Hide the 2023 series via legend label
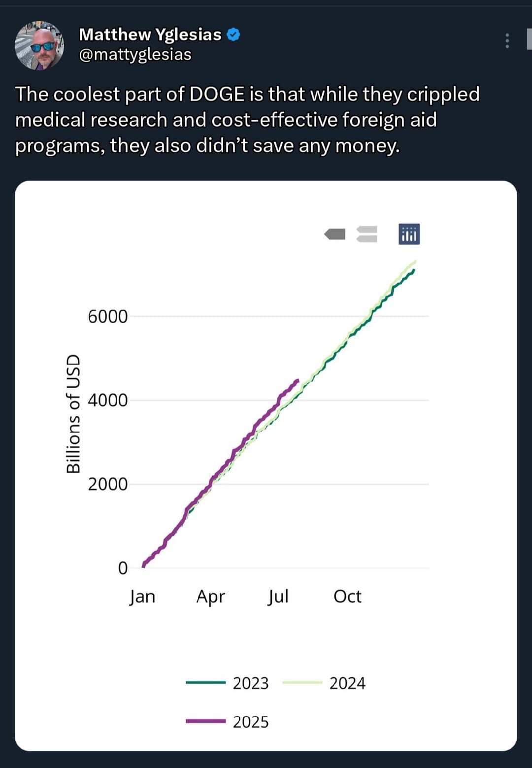532x768 pixels. point(251,683)
